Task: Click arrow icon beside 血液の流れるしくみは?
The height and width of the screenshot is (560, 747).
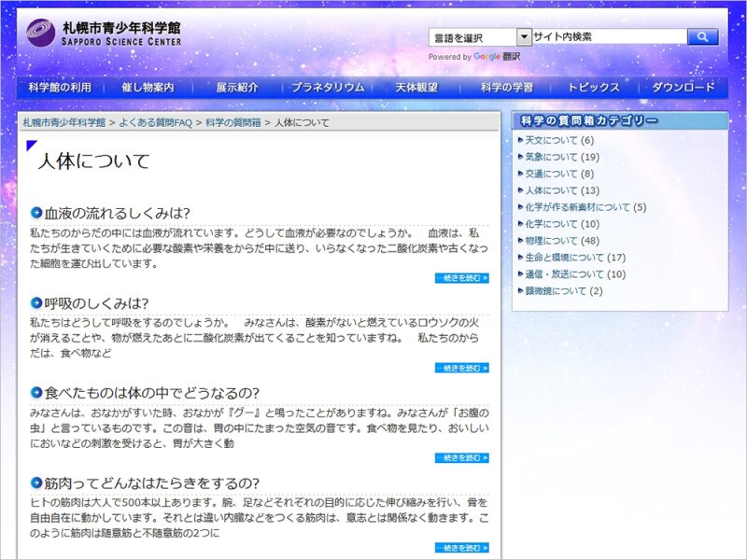Action: pyautogui.click(x=36, y=213)
